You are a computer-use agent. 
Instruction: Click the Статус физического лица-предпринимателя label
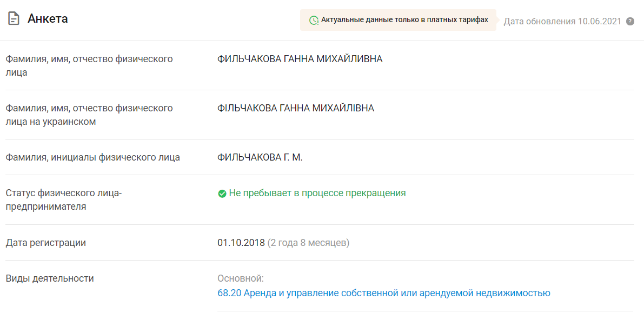click(x=64, y=199)
